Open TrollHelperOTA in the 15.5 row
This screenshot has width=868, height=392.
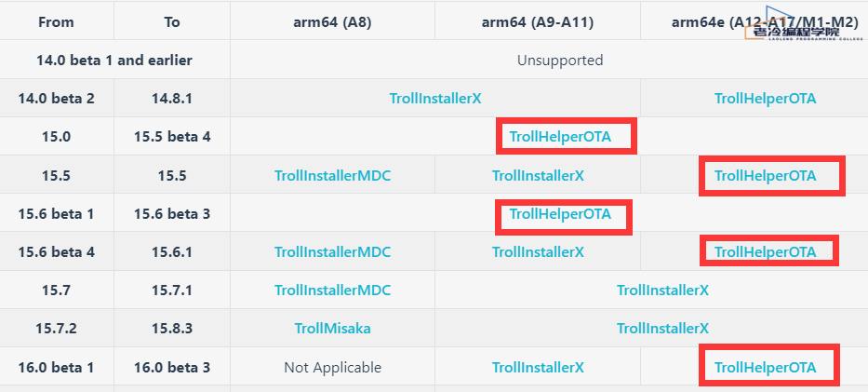coord(765,175)
